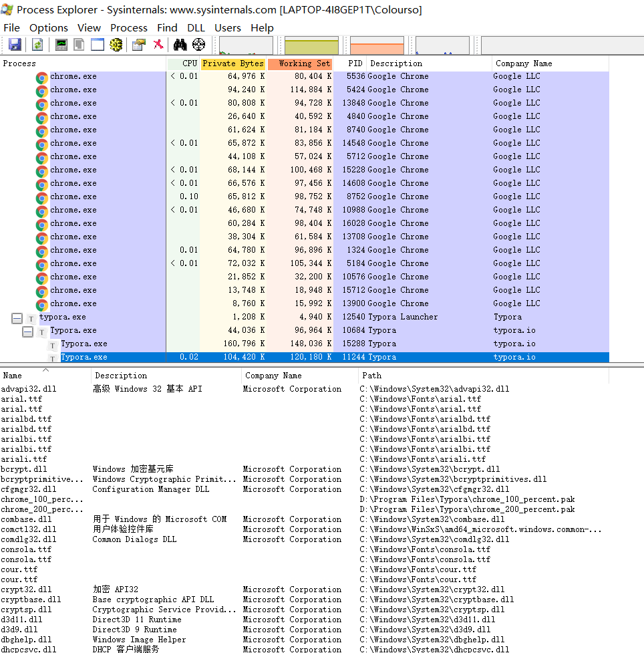Click the yellow gear DLL view icon

tap(116, 45)
